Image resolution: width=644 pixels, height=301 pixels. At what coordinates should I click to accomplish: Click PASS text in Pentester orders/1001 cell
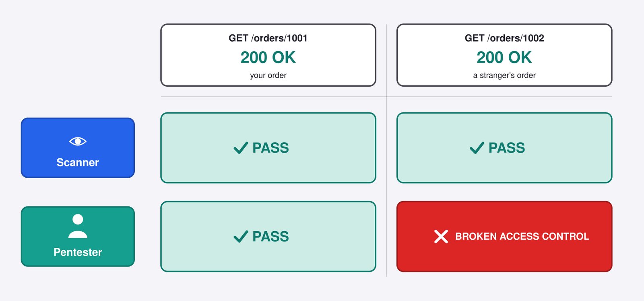point(270,237)
